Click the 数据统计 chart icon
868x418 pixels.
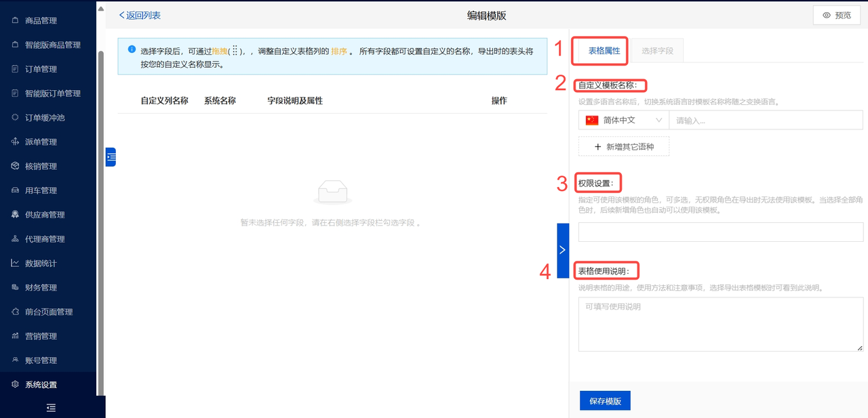tap(15, 263)
